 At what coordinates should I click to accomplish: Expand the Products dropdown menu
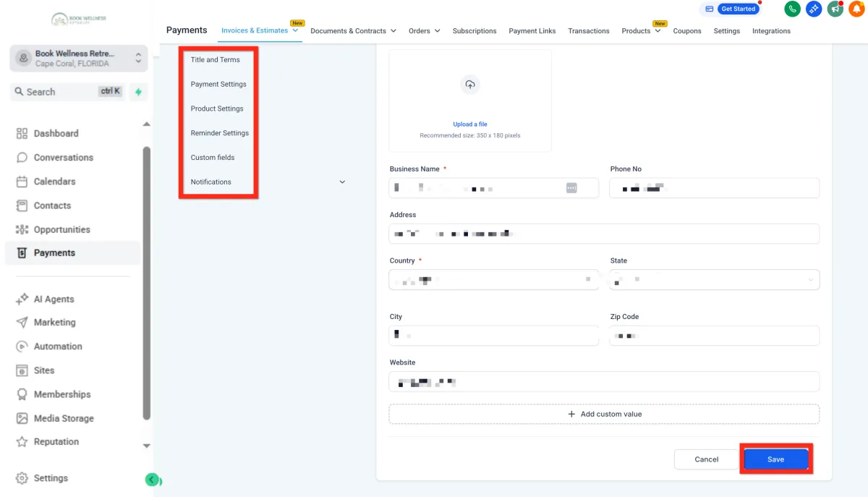[x=641, y=31]
